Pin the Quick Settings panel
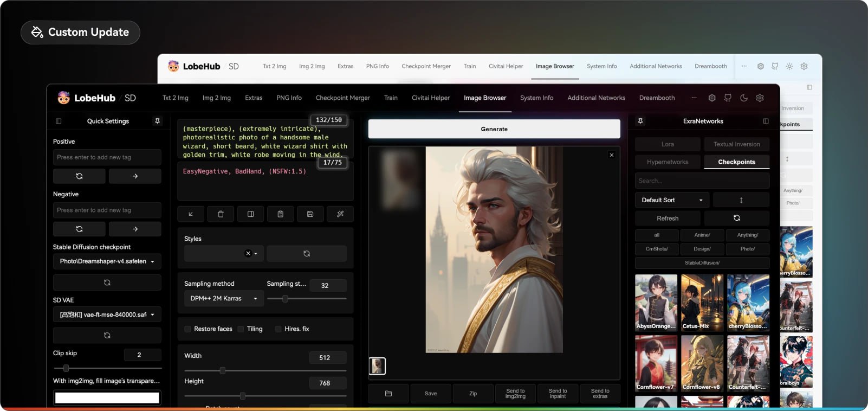This screenshot has height=411, width=868. 158,121
